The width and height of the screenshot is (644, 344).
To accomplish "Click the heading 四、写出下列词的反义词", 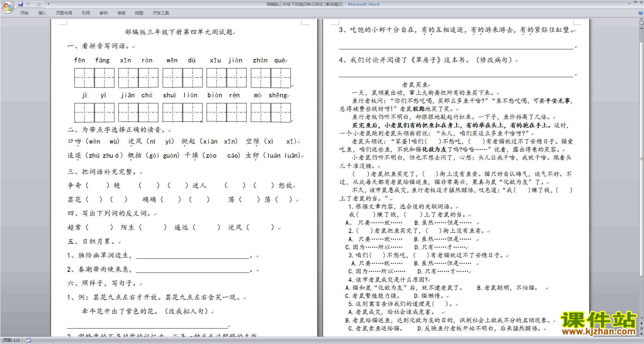I will (110, 213).
